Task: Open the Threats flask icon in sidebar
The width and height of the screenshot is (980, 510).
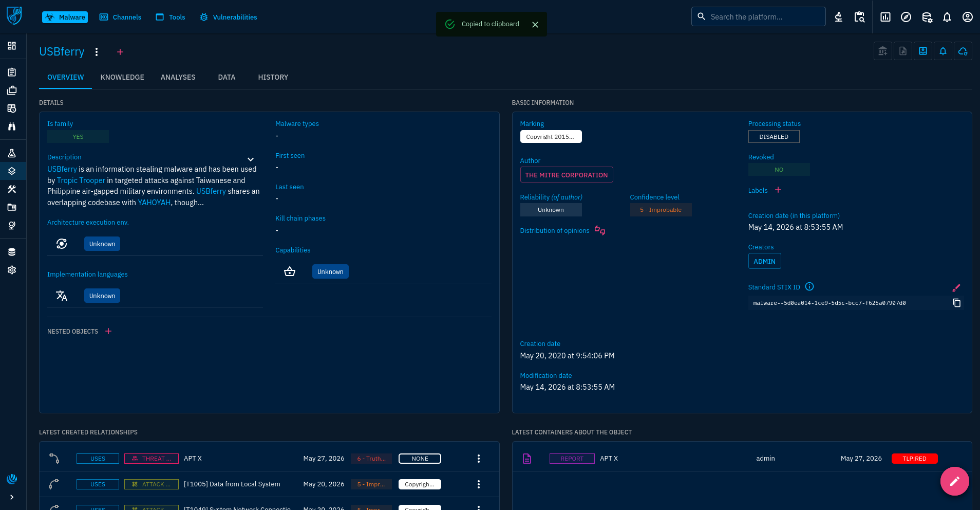Action: (x=12, y=153)
